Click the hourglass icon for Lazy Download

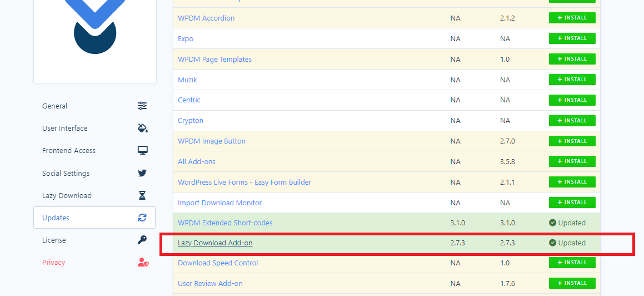pyautogui.click(x=142, y=195)
